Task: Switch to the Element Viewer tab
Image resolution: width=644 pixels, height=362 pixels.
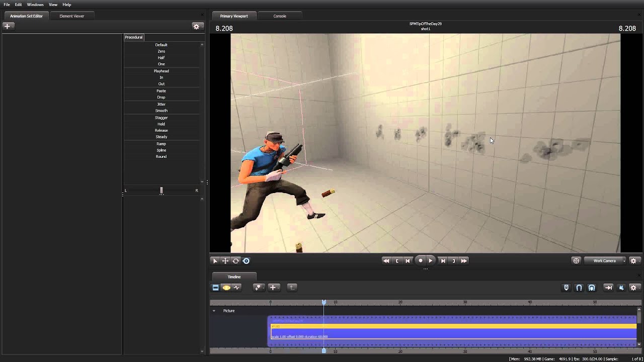Action: (x=72, y=16)
